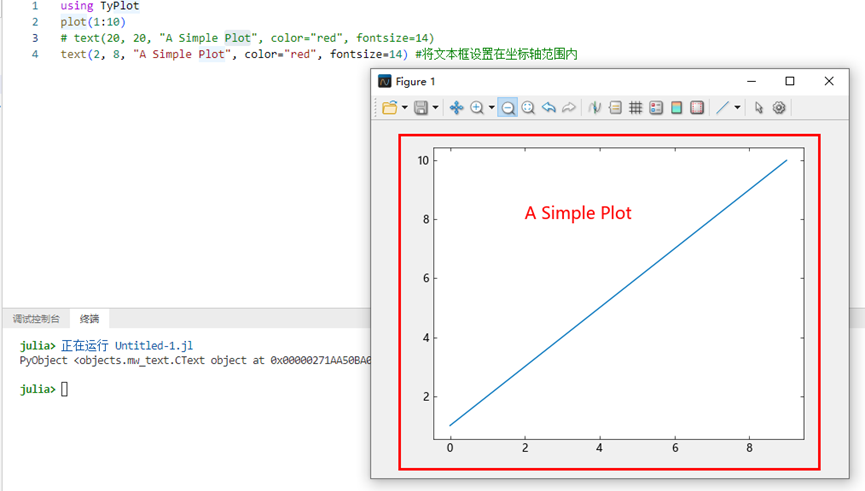
Task: Expand the open-file dropdown arrow
Action: [x=404, y=108]
